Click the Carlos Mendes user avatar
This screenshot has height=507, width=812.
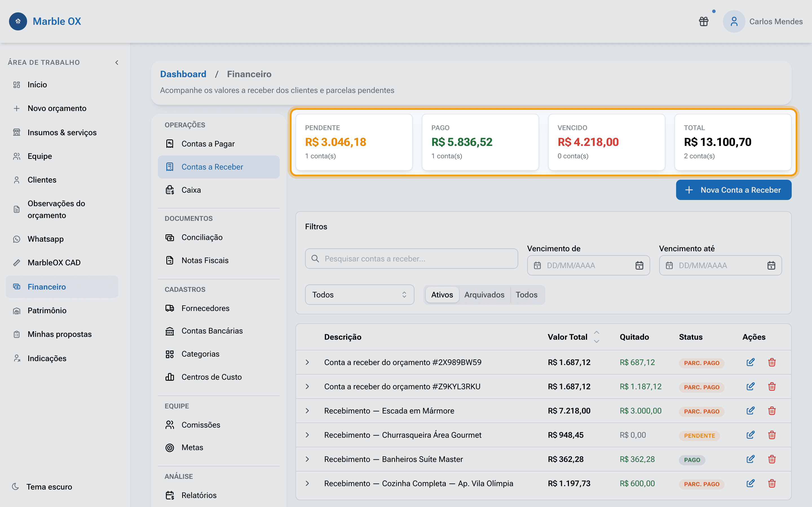734,21
